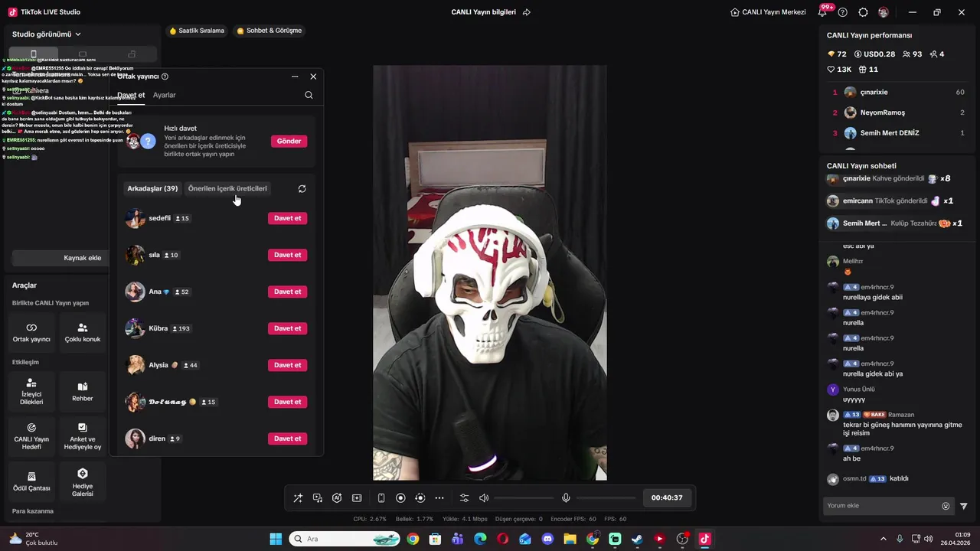
Task: Refresh the friends list
Action: (x=302, y=189)
